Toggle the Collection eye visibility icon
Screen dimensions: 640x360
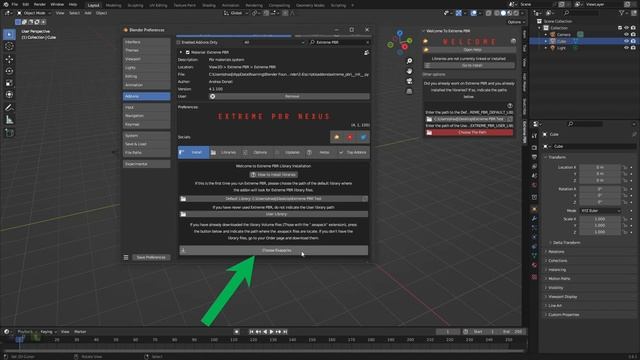626,28
